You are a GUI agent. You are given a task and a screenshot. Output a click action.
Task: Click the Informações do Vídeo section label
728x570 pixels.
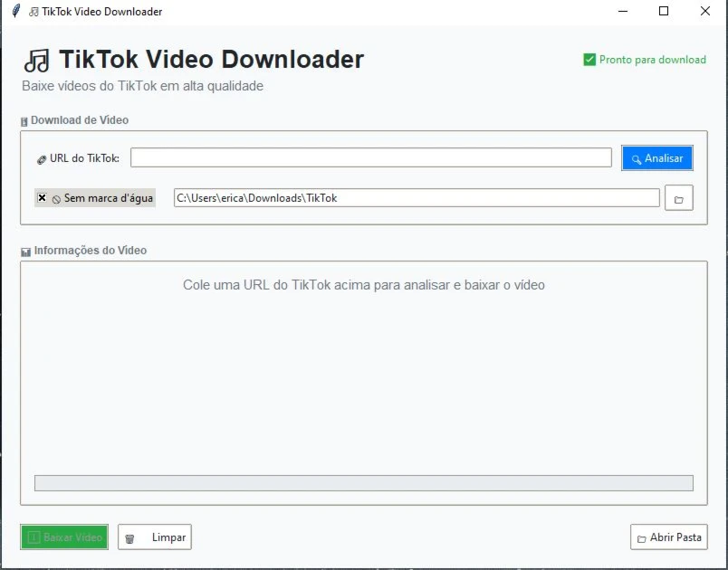pos(90,251)
